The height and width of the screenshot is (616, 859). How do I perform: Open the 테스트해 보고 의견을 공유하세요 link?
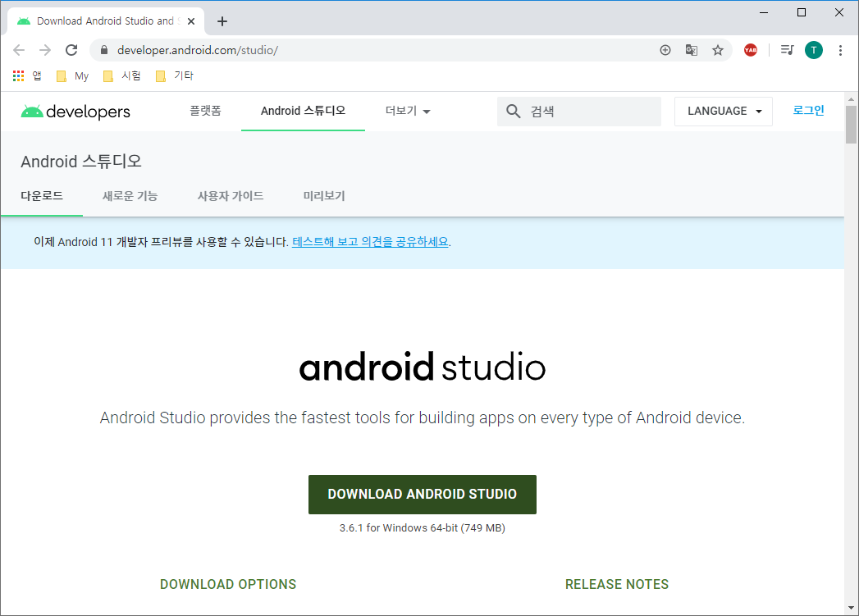(370, 242)
